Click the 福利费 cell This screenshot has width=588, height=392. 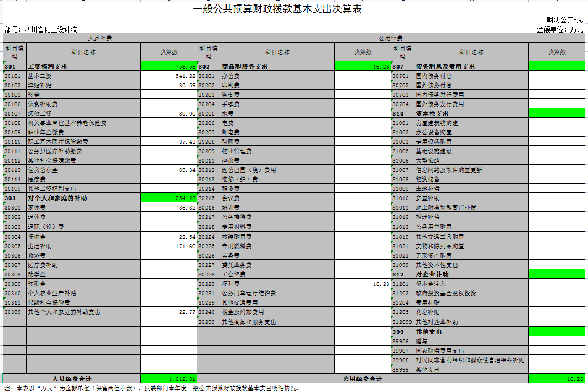tap(277, 284)
